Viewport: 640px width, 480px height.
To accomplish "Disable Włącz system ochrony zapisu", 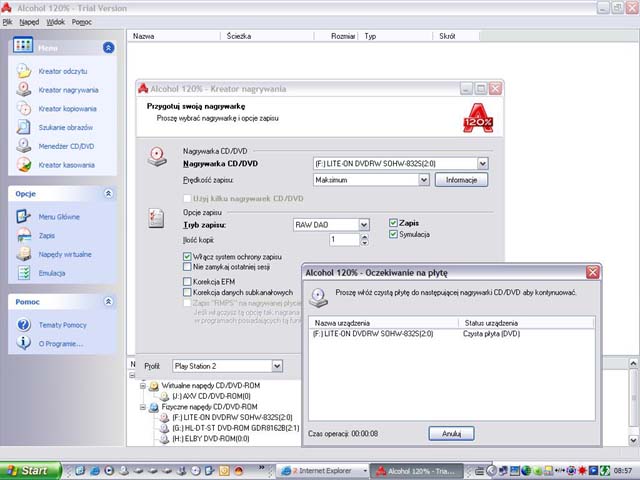I will [x=187, y=256].
